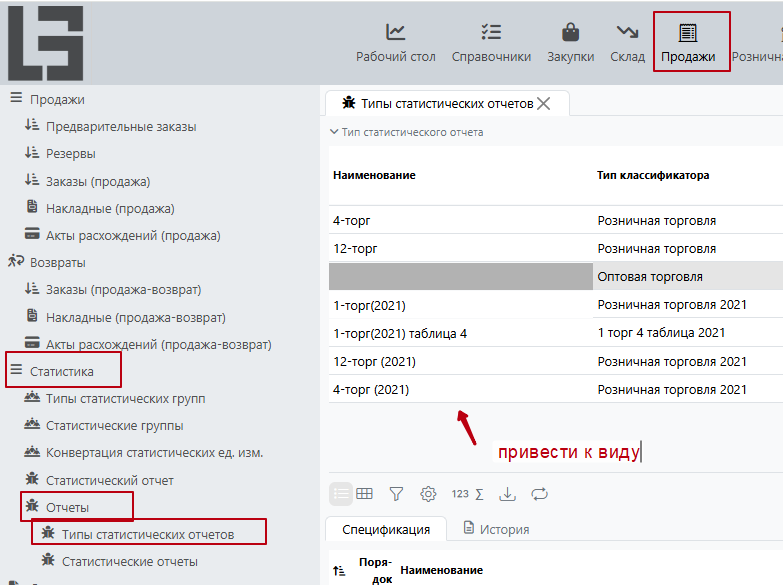Select the Спецификация tab
The image size is (783, 585).
coord(386,529)
